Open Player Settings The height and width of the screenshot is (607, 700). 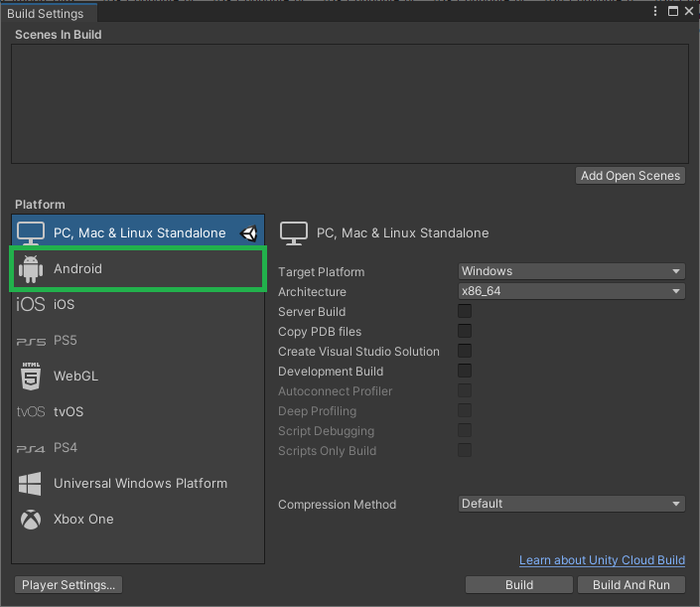point(69,585)
